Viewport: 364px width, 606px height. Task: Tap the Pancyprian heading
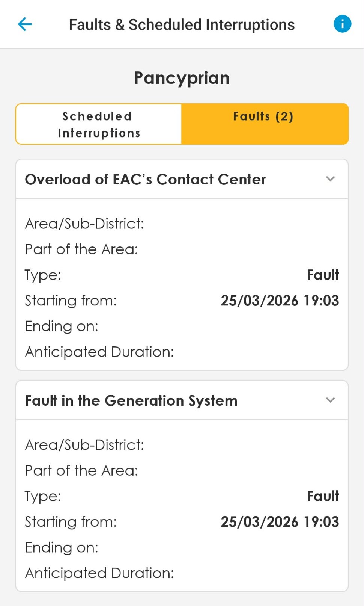tap(182, 78)
